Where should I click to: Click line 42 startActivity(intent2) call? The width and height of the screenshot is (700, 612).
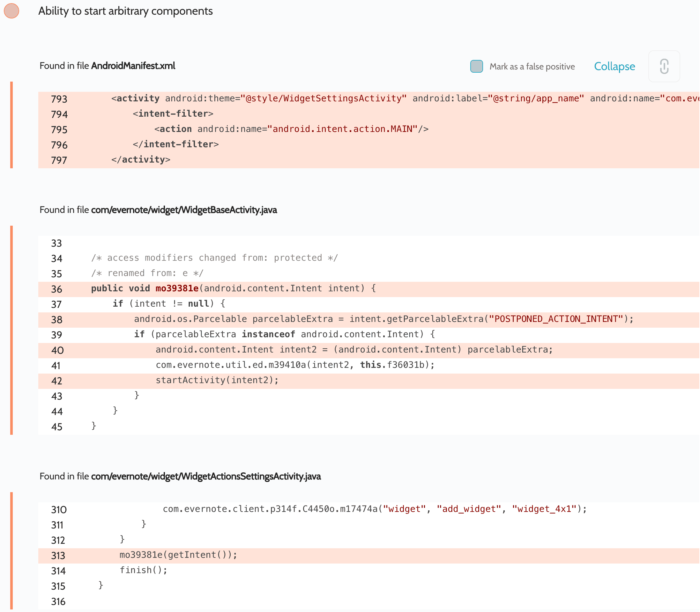[x=217, y=380]
